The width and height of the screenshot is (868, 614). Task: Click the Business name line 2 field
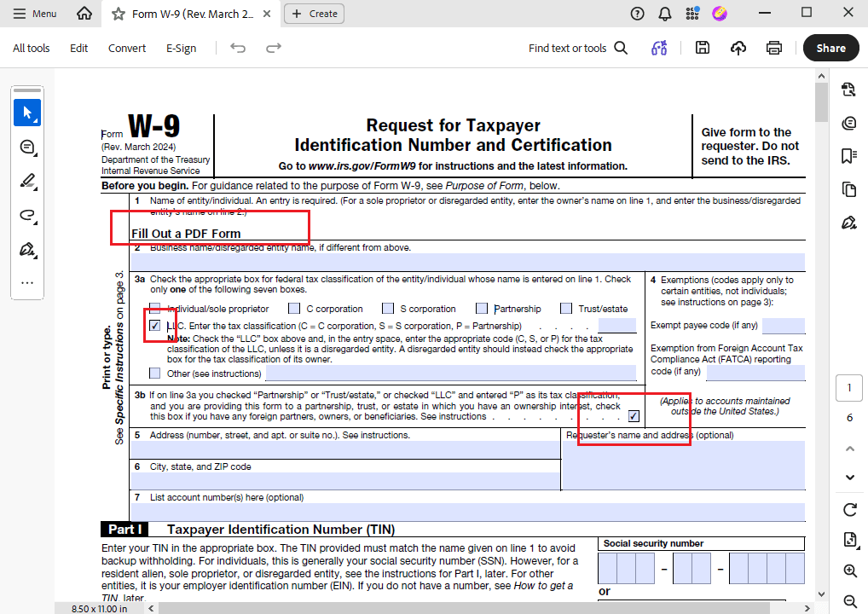click(x=467, y=262)
